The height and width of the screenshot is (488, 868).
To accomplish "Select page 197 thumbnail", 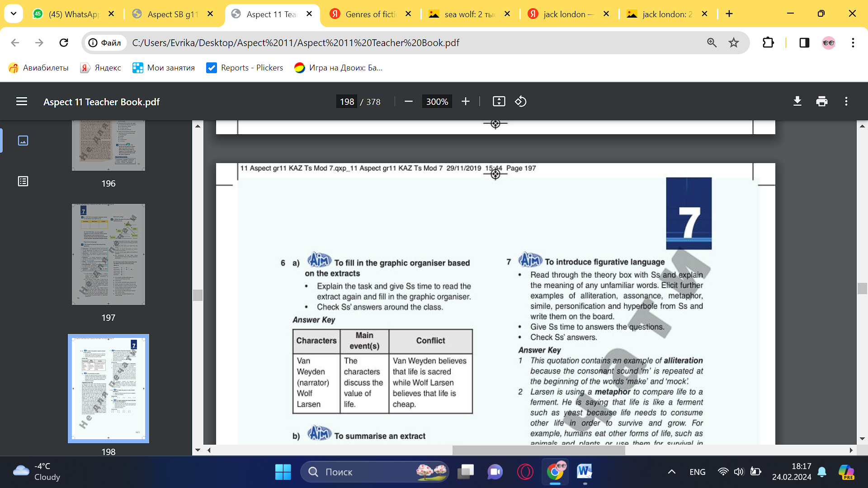I will click(x=108, y=254).
